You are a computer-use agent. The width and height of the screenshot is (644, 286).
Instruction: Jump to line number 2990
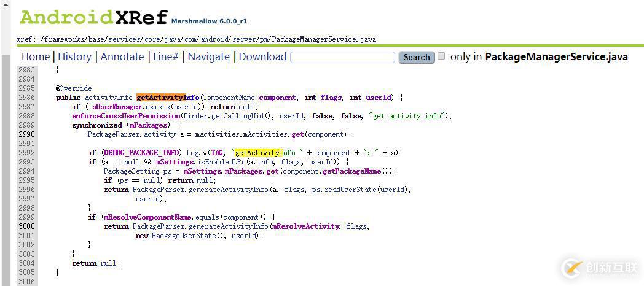(26, 134)
